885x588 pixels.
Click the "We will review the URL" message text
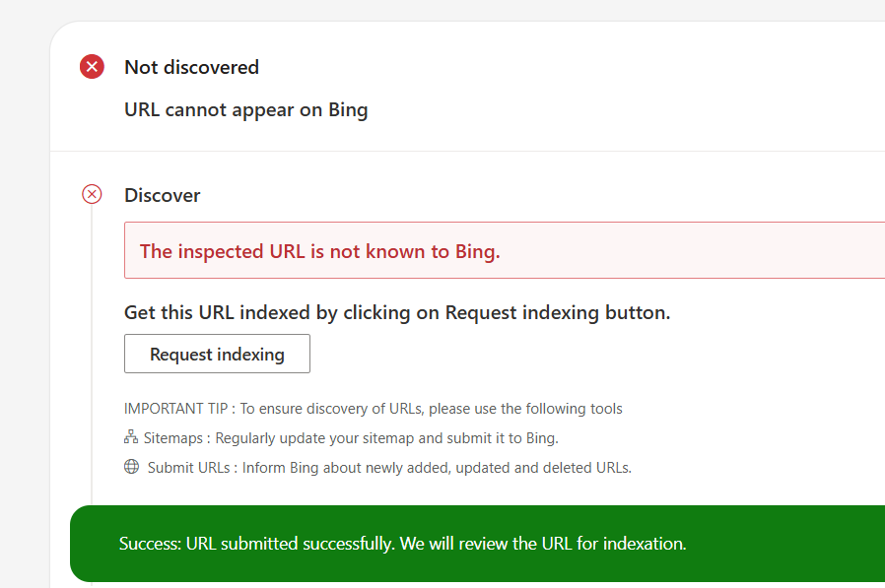coord(542,544)
